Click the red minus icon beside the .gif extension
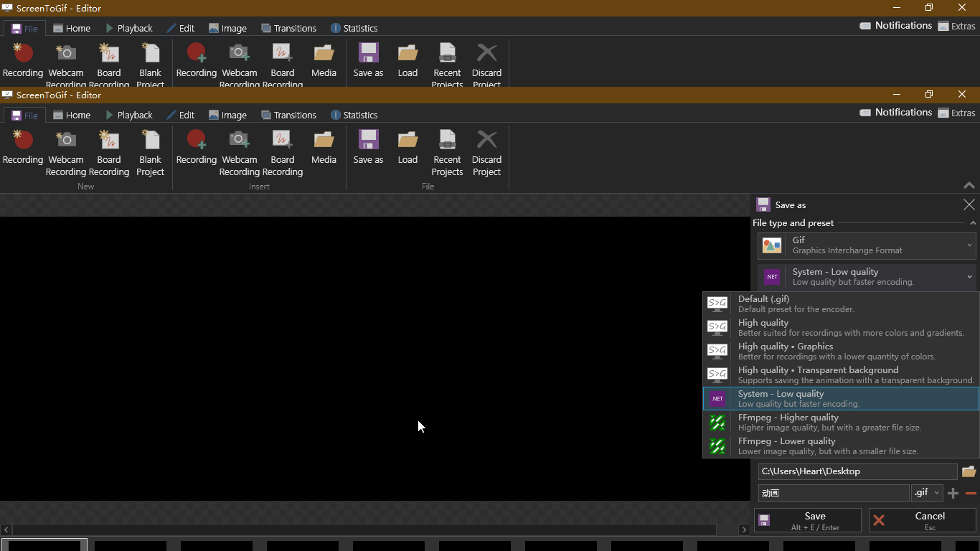 click(971, 493)
